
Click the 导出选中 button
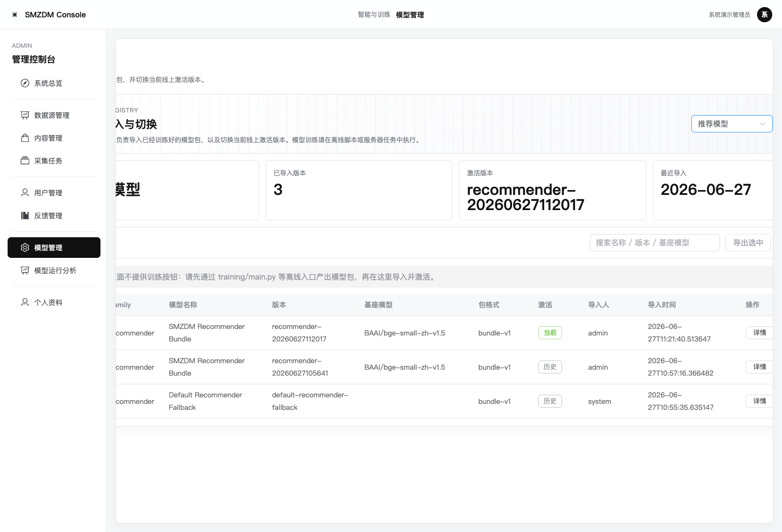click(x=748, y=243)
